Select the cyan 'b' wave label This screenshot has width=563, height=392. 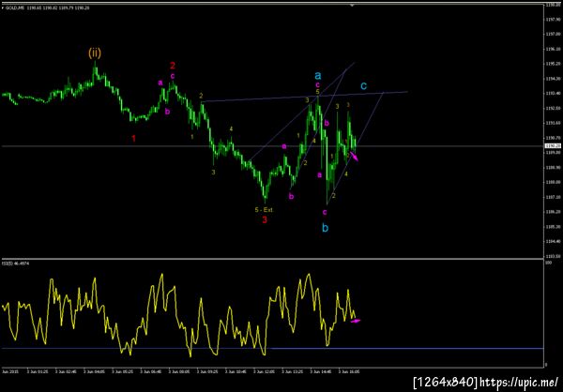point(325,228)
